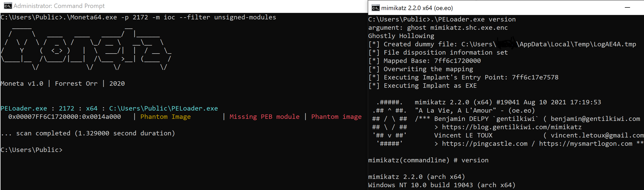Click the Moneta64.exe command line
This screenshot has height=190, width=644.
138,17
